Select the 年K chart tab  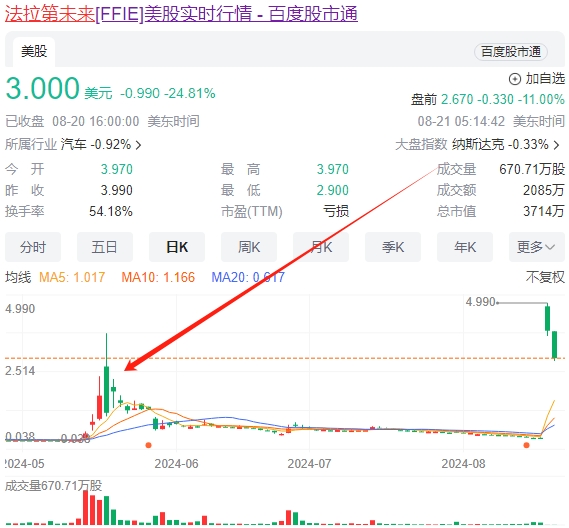pyautogui.click(x=465, y=247)
